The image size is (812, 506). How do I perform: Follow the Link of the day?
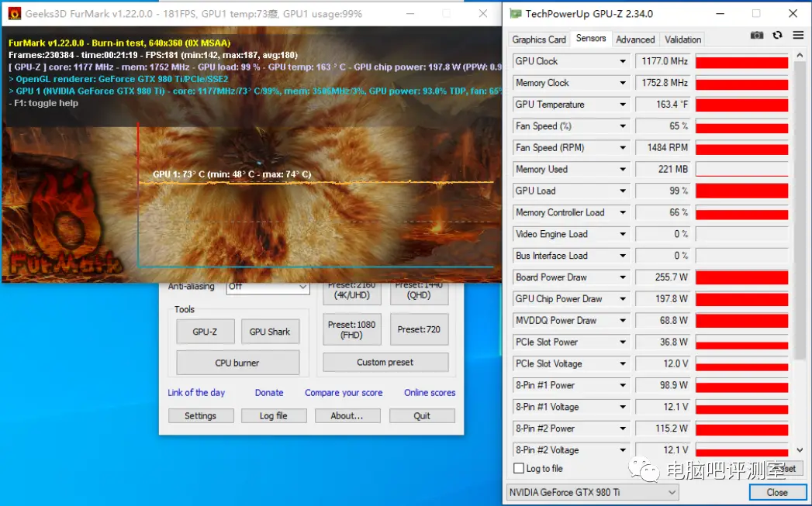(x=196, y=393)
